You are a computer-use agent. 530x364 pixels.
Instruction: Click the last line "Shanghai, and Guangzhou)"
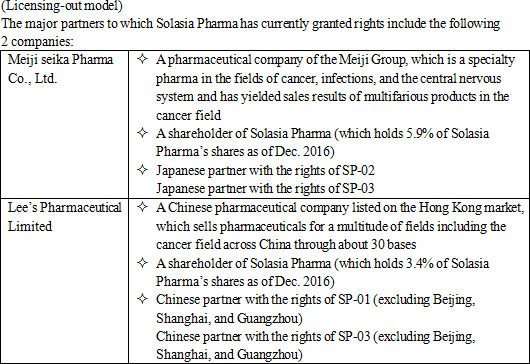(229, 355)
